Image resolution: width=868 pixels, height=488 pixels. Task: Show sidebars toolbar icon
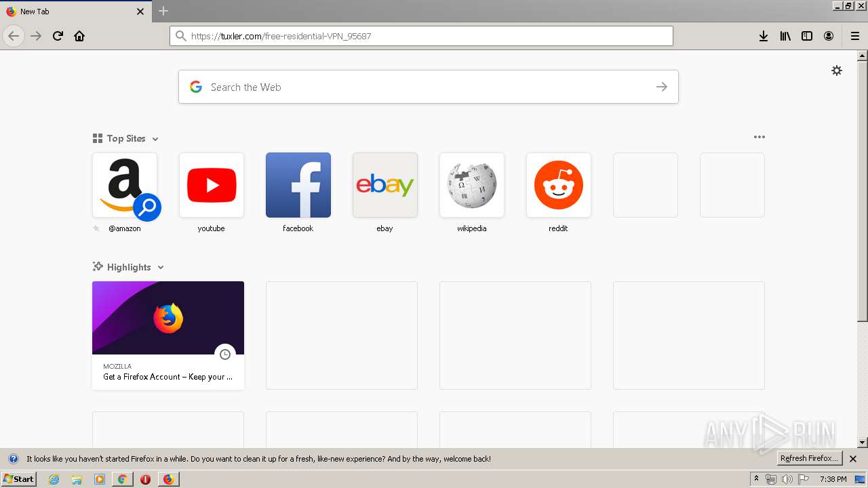tap(807, 36)
